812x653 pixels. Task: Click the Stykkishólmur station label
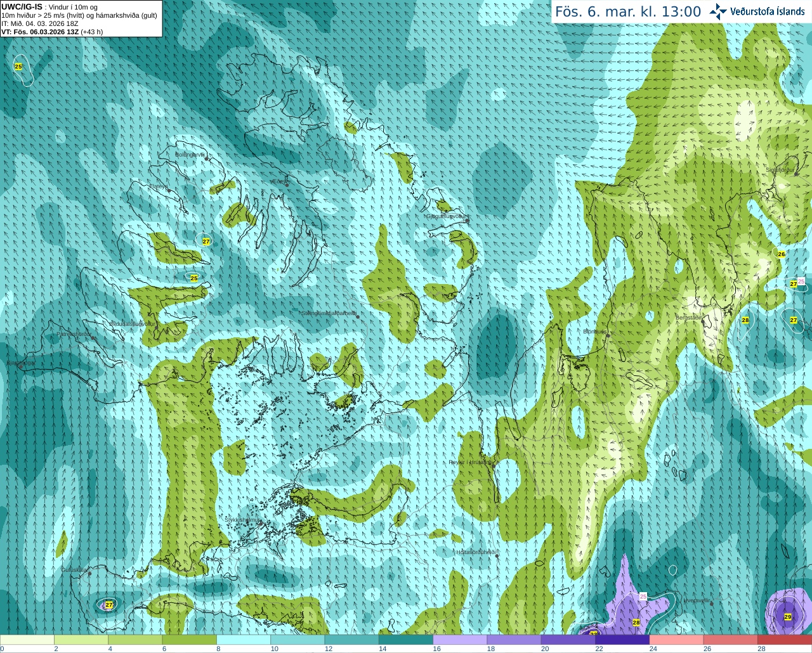[x=243, y=519]
